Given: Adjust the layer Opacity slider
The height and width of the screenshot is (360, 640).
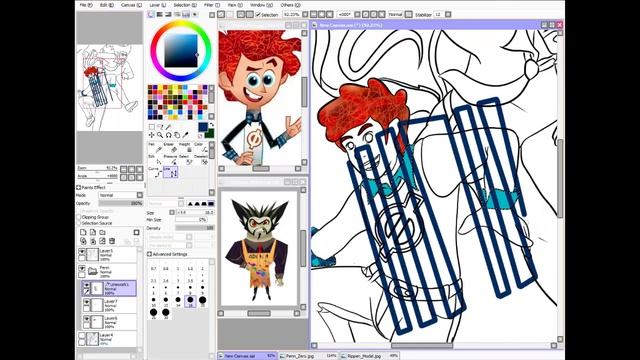Looking at the screenshot, I should [x=121, y=203].
